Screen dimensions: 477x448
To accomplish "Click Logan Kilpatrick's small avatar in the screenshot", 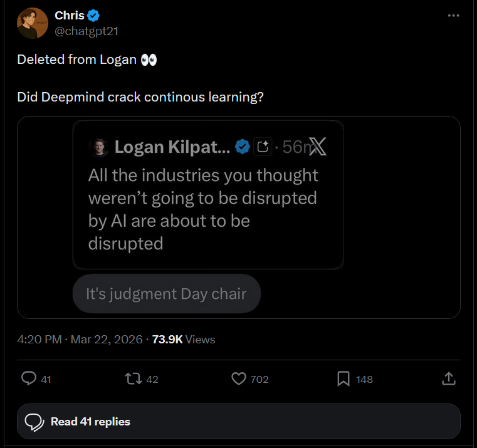I will tap(98, 147).
